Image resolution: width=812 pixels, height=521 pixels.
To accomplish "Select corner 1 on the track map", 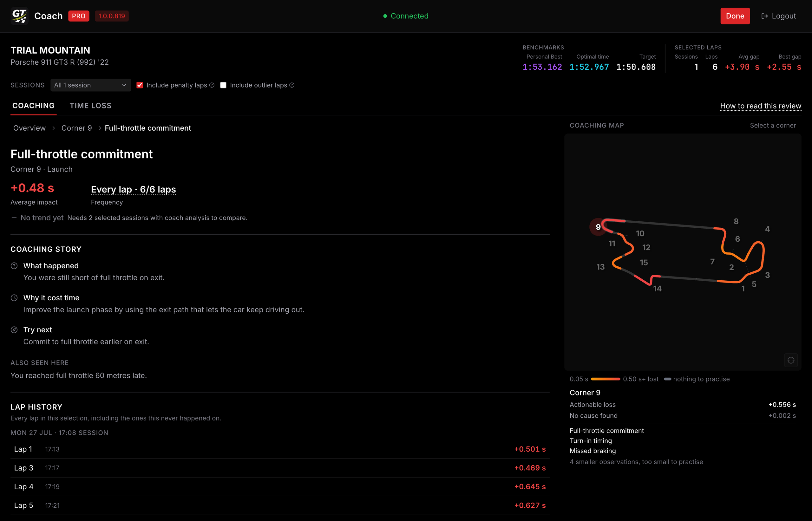I will click(743, 289).
